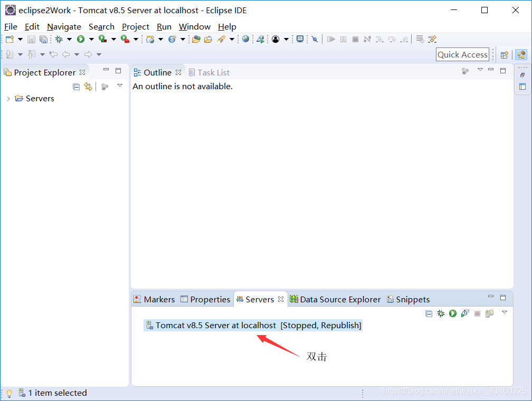Start the server in profile mode
Screen dimensions: 532x401
[465, 313]
